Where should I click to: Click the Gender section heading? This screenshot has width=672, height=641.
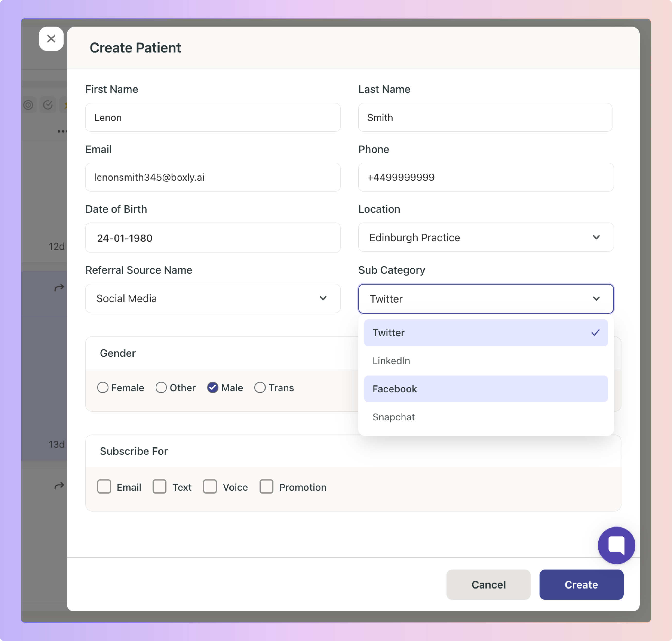118,353
